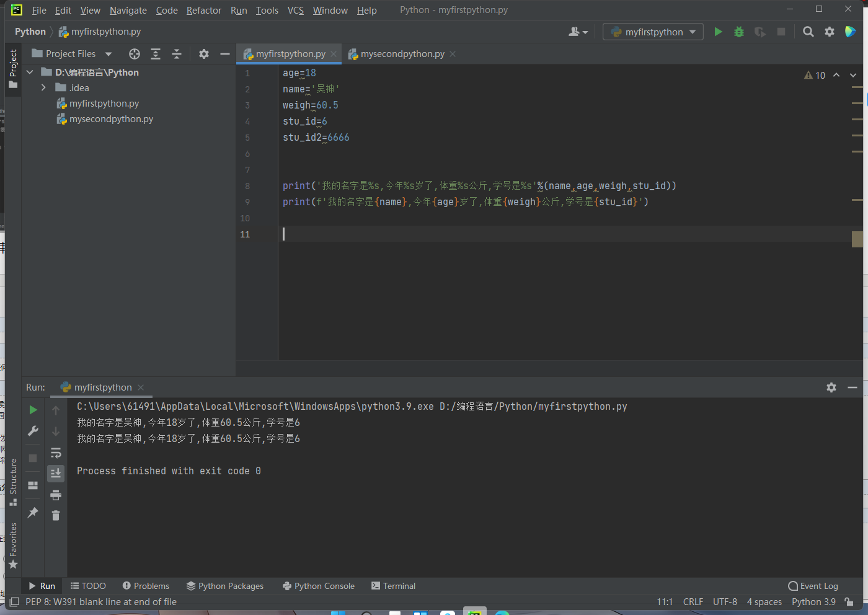The height and width of the screenshot is (615, 868).
Task: Open Search Everywhere magnifier icon
Action: tap(808, 32)
